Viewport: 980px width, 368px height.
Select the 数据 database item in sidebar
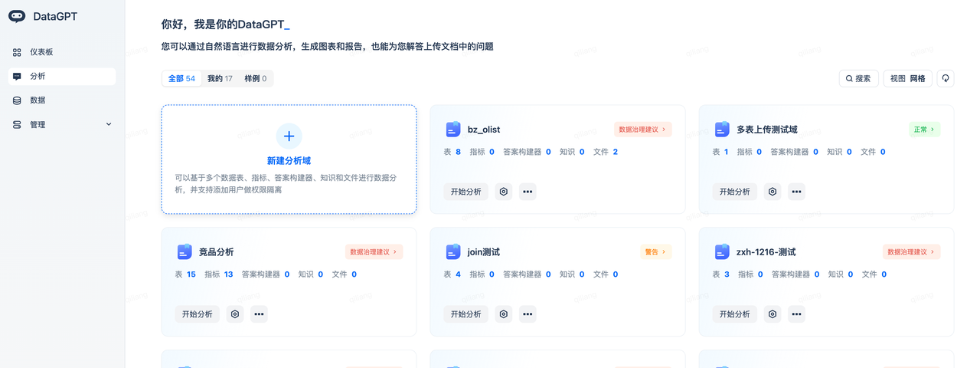(38, 100)
